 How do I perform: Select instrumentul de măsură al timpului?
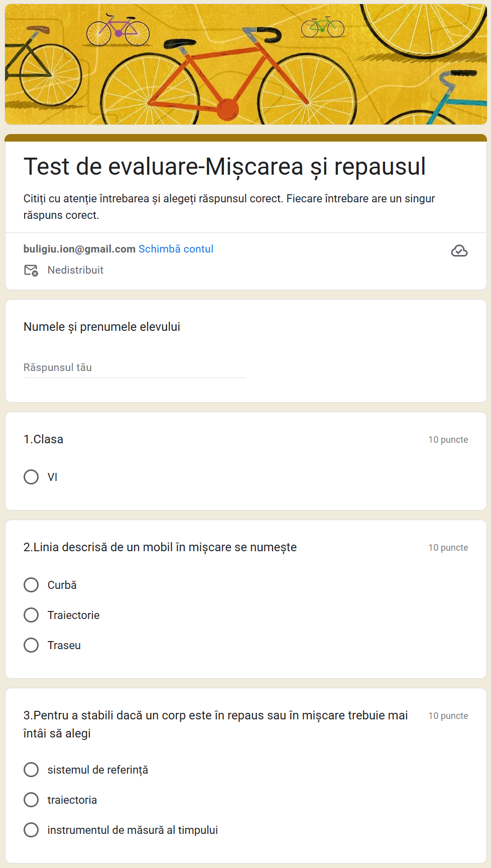pos(31,830)
